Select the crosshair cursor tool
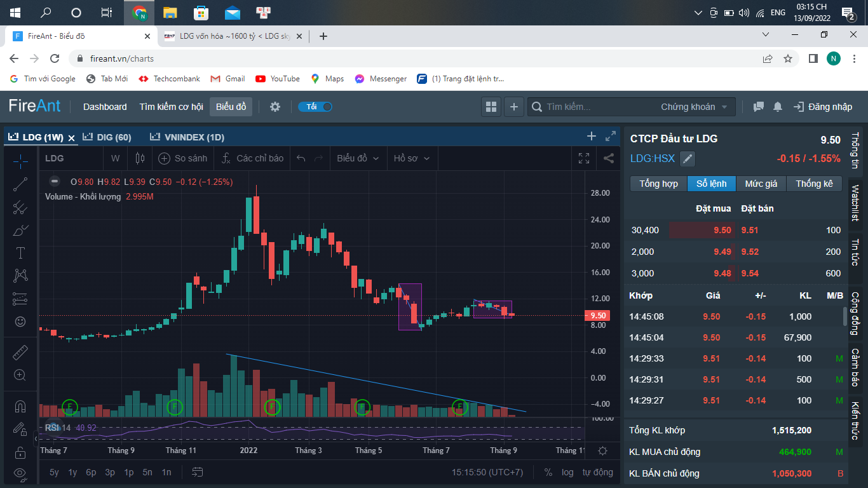 20,161
